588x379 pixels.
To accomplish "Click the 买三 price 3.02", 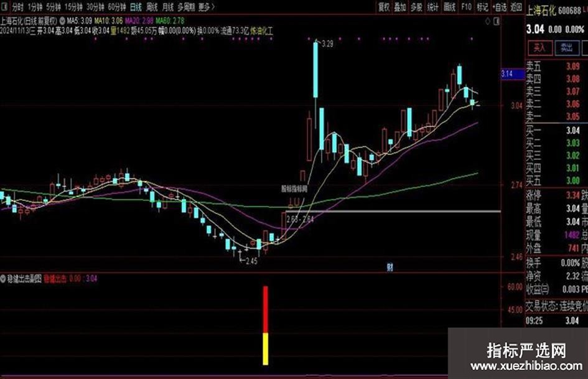I will pyautogui.click(x=572, y=156).
